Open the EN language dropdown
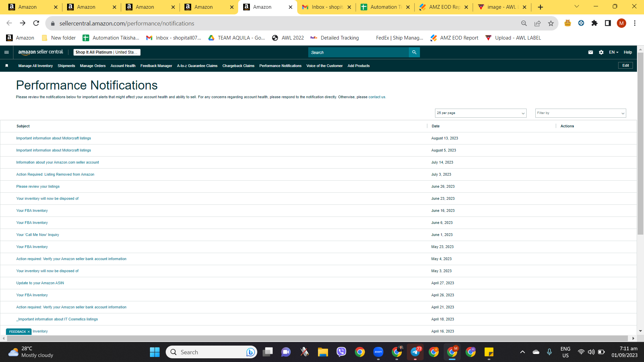 click(613, 52)
